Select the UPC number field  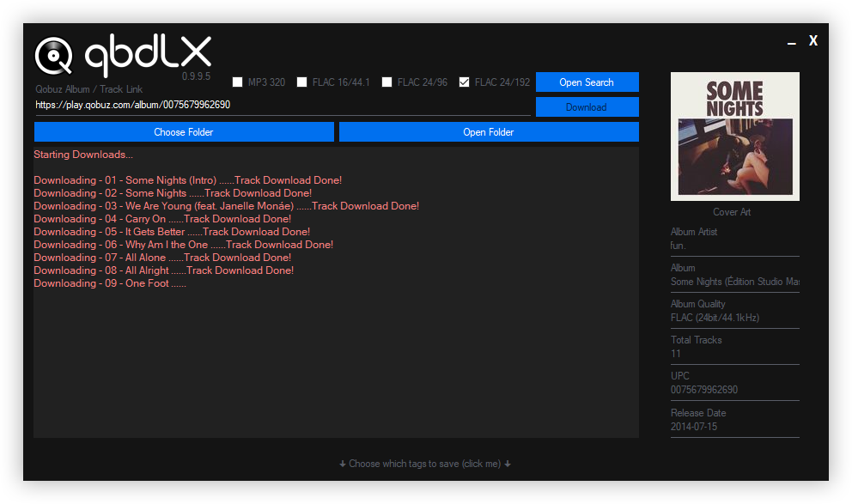734,390
